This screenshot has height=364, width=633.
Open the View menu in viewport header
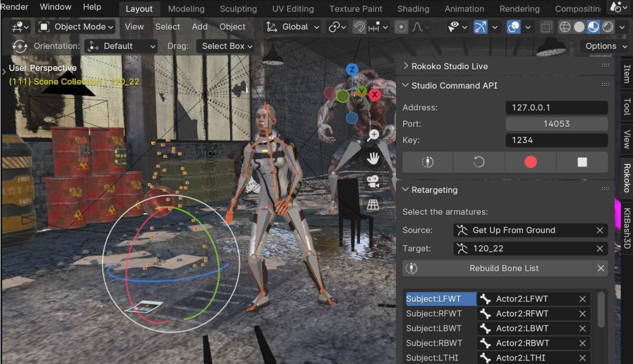coord(134,27)
